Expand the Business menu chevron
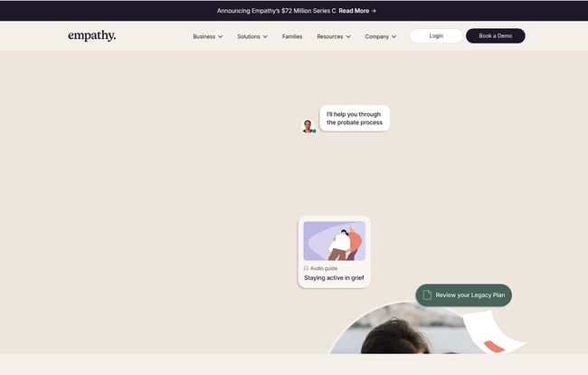588x375 pixels. (221, 37)
